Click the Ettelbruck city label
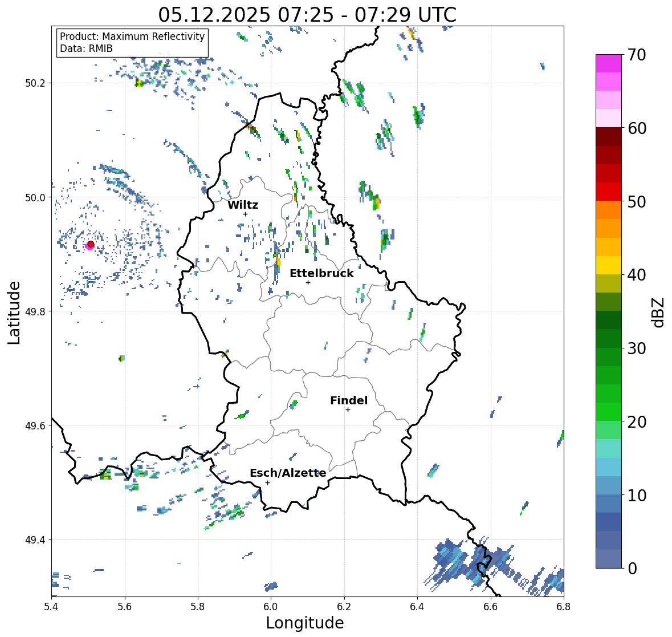The image size is (672, 637). (x=321, y=273)
